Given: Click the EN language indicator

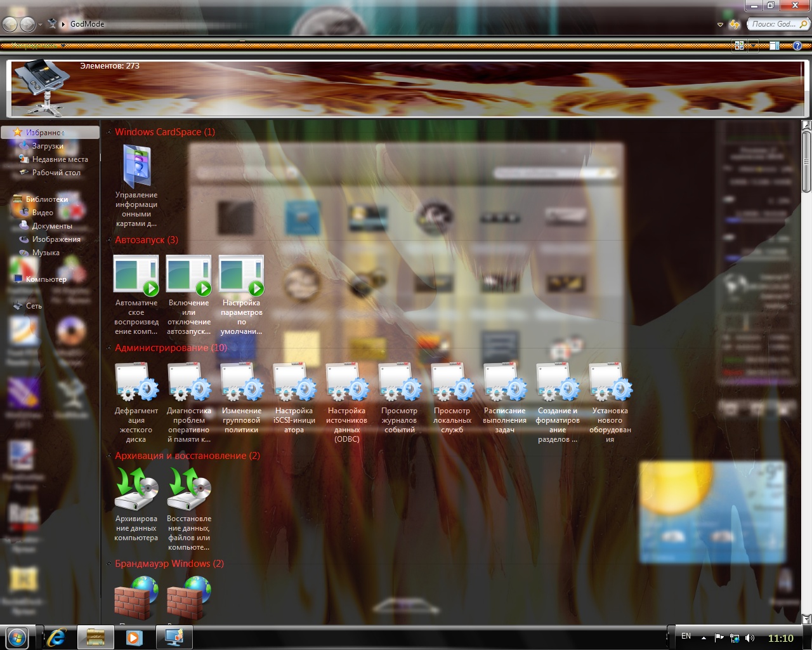Looking at the screenshot, I should (686, 636).
